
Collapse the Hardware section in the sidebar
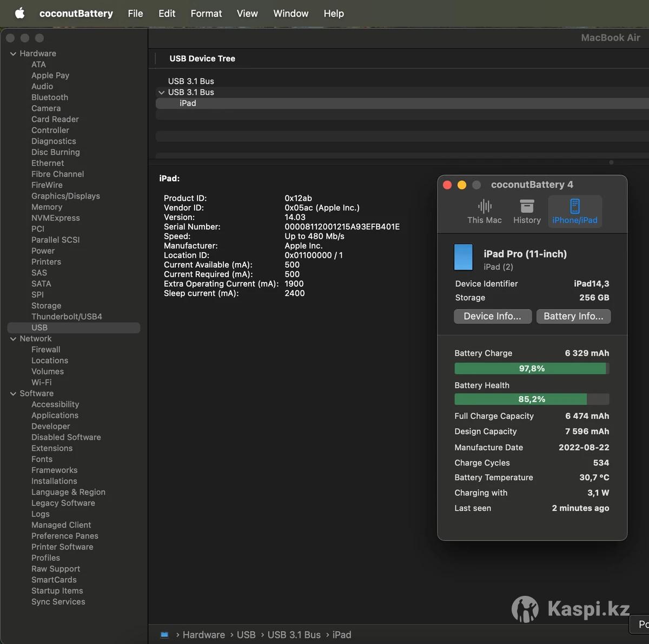pos(13,54)
